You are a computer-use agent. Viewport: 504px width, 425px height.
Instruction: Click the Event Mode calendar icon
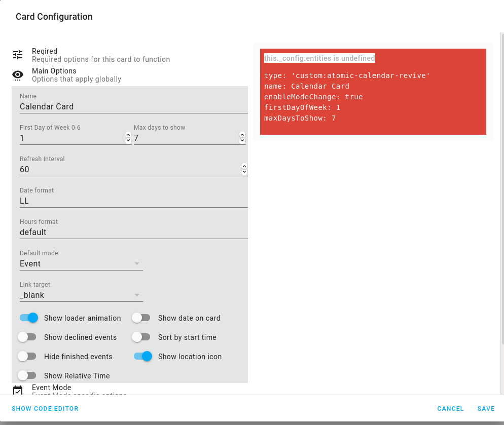coord(18,391)
